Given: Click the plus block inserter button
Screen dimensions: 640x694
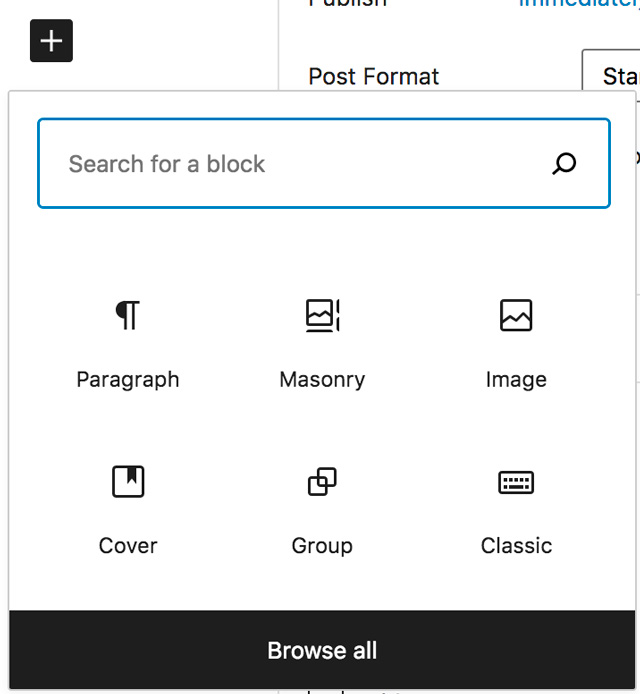Looking at the screenshot, I should (51, 41).
